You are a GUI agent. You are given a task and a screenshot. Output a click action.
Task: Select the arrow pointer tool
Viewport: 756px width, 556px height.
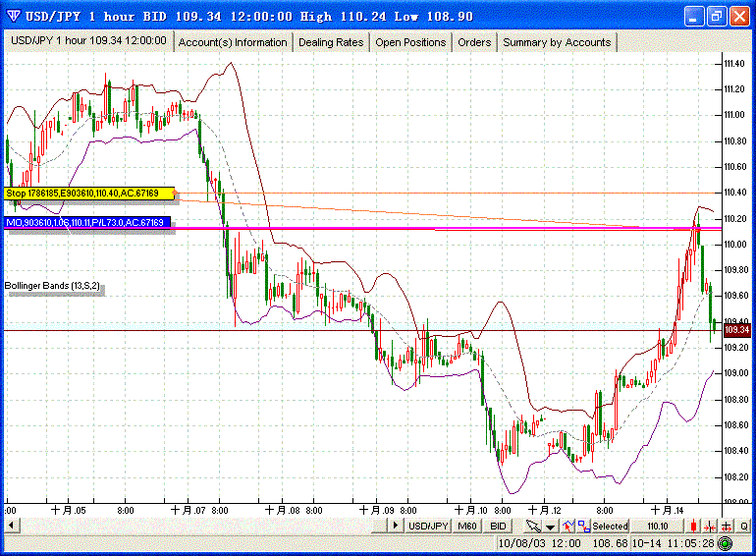coord(533,527)
